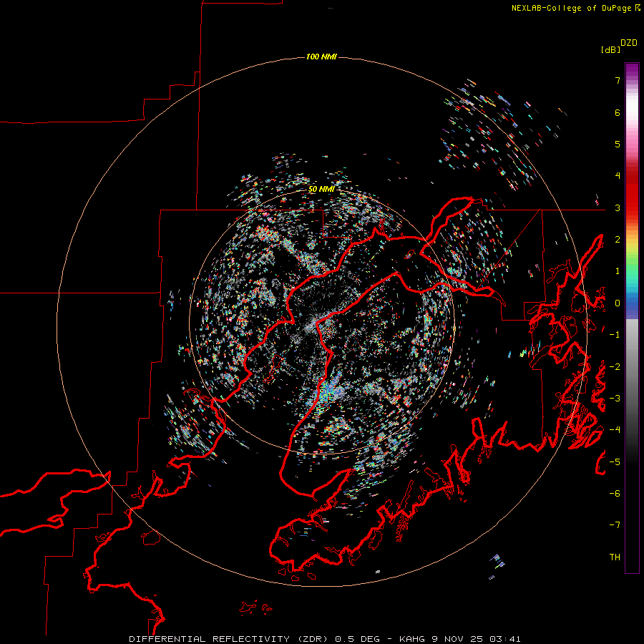This screenshot has width=644, height=644.
Task: Click the 50 NMI range ring label
Action: pos(321,189)
